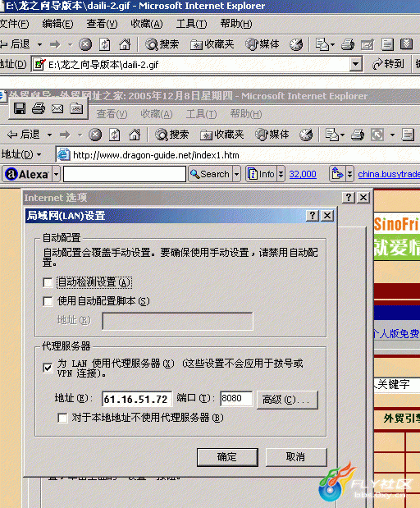Open the 搜索 search button in the top toolbar
420x508 pixels.
[x=162, y=44]
